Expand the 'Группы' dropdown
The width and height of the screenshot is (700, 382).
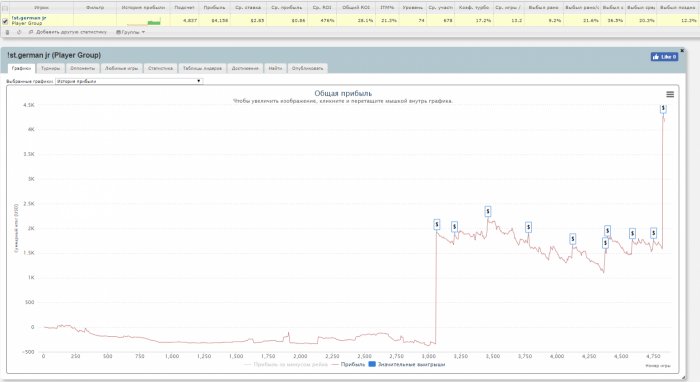coord(130,32)
